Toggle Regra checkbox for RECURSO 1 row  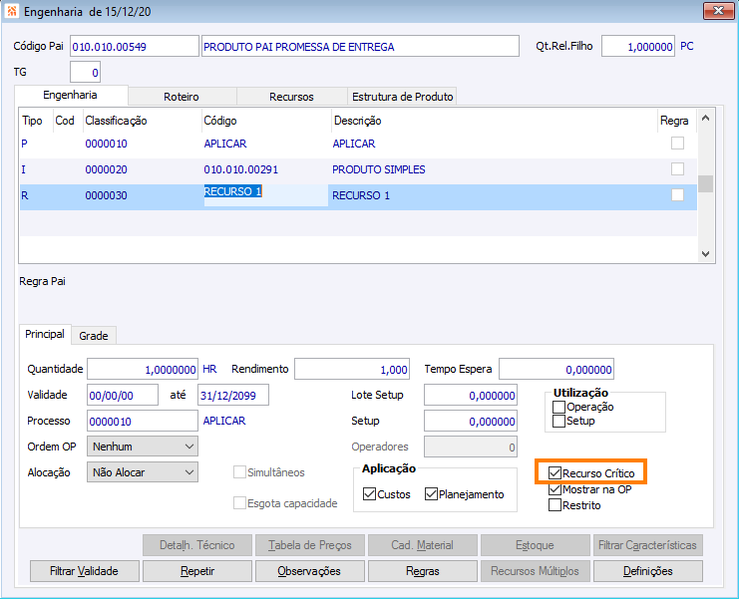677,195
